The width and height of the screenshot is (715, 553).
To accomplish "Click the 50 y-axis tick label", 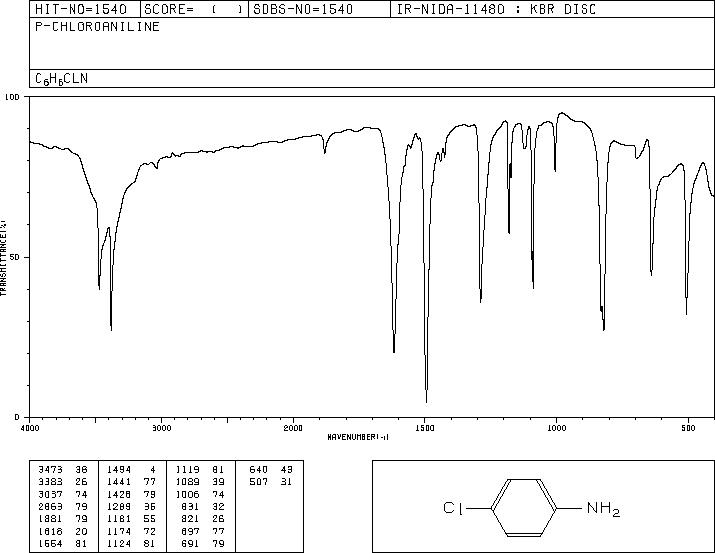I will pos(15,257).
